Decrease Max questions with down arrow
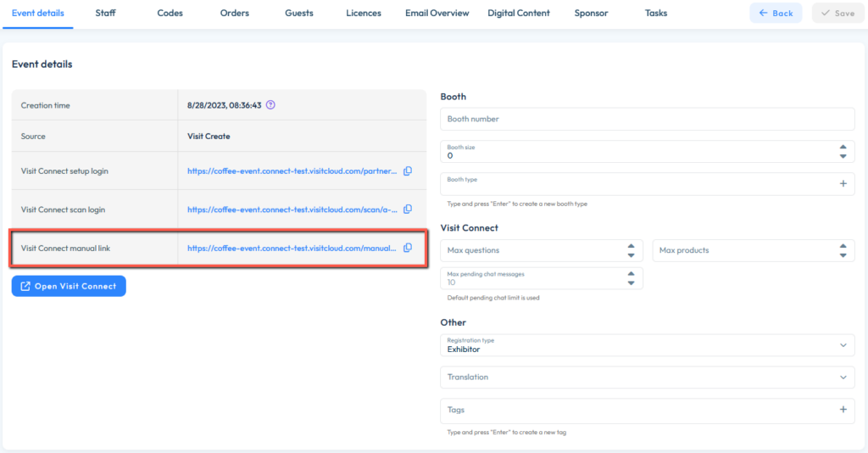 point(631,255)
